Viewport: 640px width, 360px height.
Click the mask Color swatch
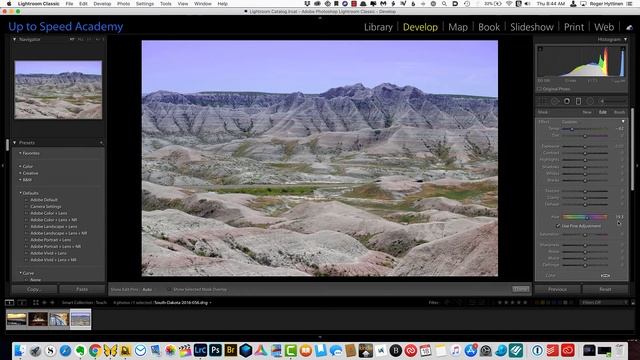605,276
